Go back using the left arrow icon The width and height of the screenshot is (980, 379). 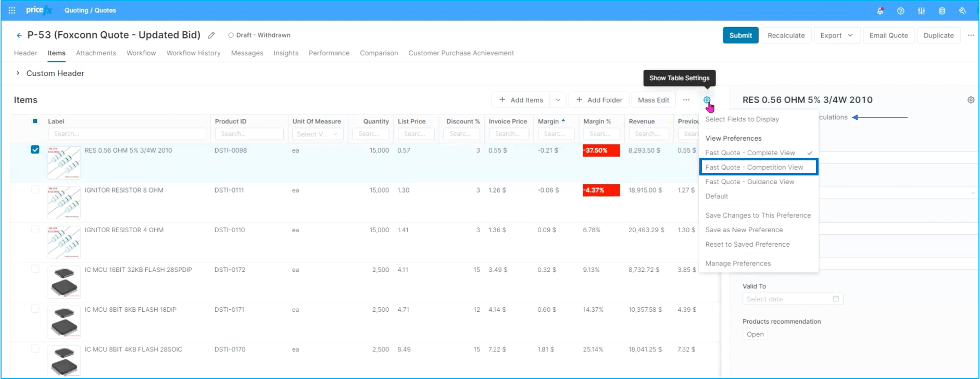coord(19,35)
